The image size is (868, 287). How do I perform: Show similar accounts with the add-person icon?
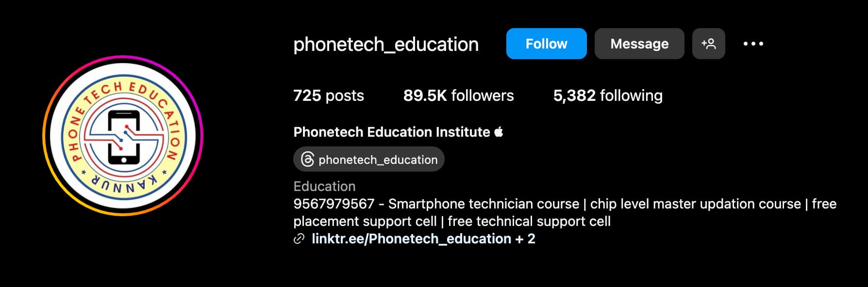(708, 44)
